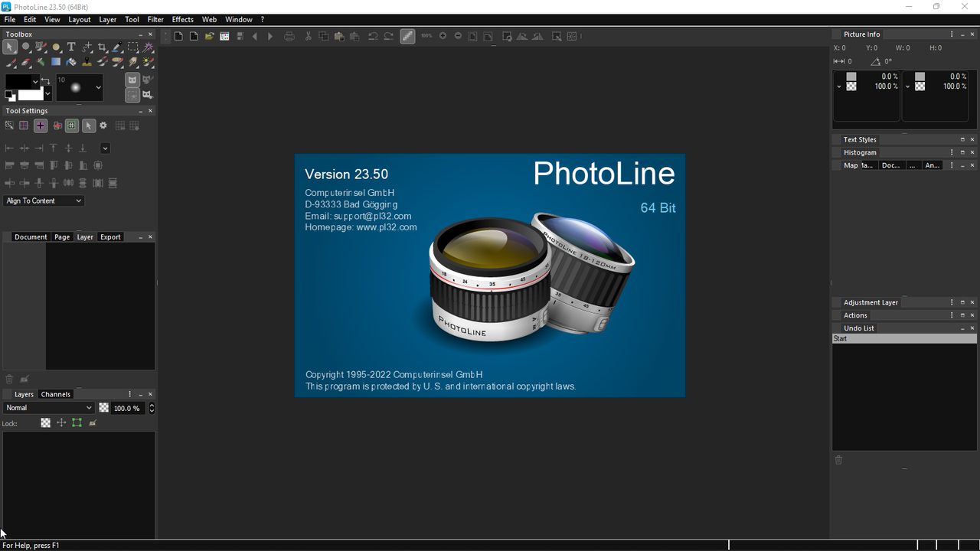
Task: Switch to the Channels tab
Action: coord(56,394)
